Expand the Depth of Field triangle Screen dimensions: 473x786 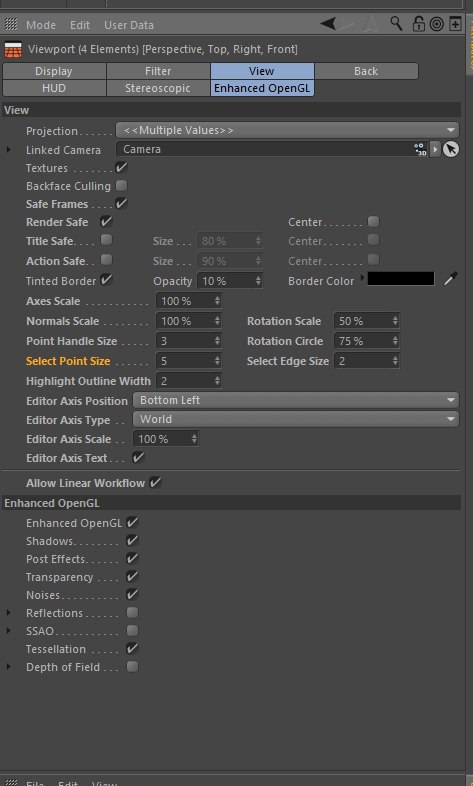tap(9, 667)
